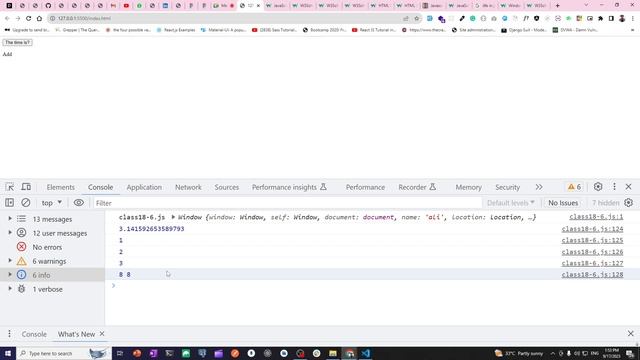640x360 pixels.
Task: Open the Extensions puzzle piece icon
Action: (x=600, y=18)
